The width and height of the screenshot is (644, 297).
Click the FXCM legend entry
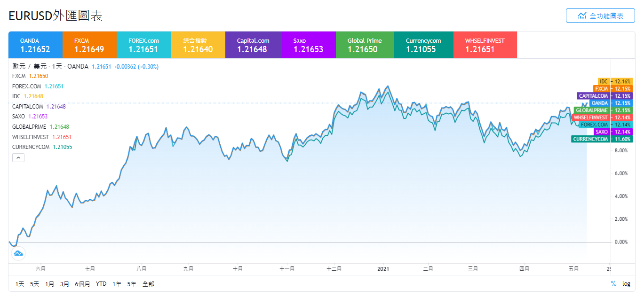[x=30, y=76]
